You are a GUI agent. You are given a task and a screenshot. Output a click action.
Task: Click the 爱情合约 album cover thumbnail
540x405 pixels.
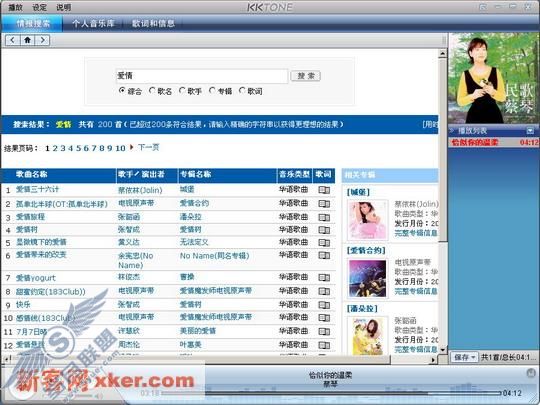tap(367, 278)
